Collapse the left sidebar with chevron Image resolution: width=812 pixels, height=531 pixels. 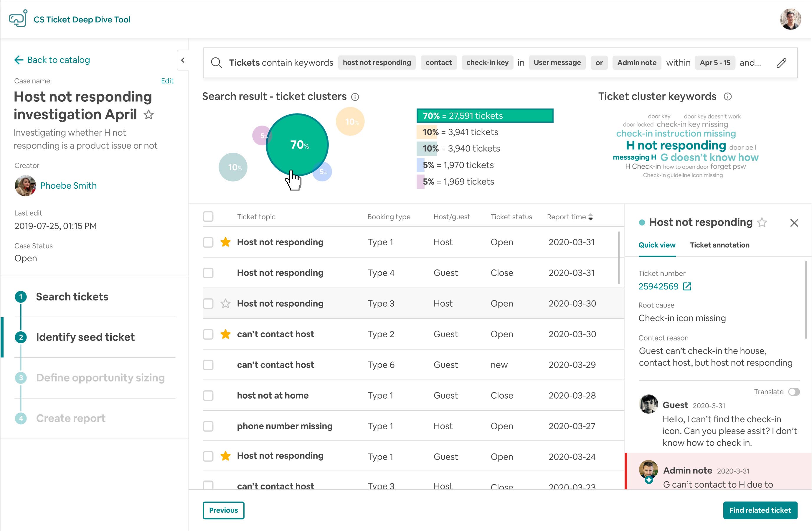tap(183, 60)
